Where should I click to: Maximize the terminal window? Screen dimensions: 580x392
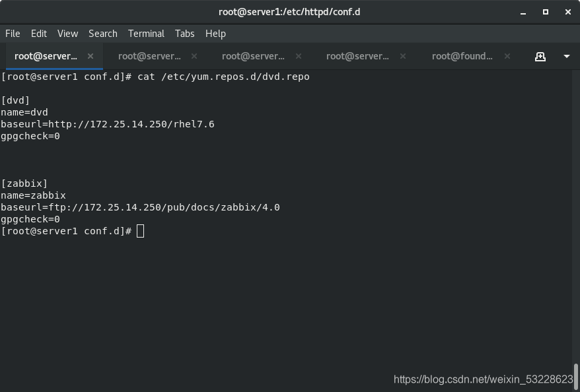pyautogui.click(x=545, y=12)
